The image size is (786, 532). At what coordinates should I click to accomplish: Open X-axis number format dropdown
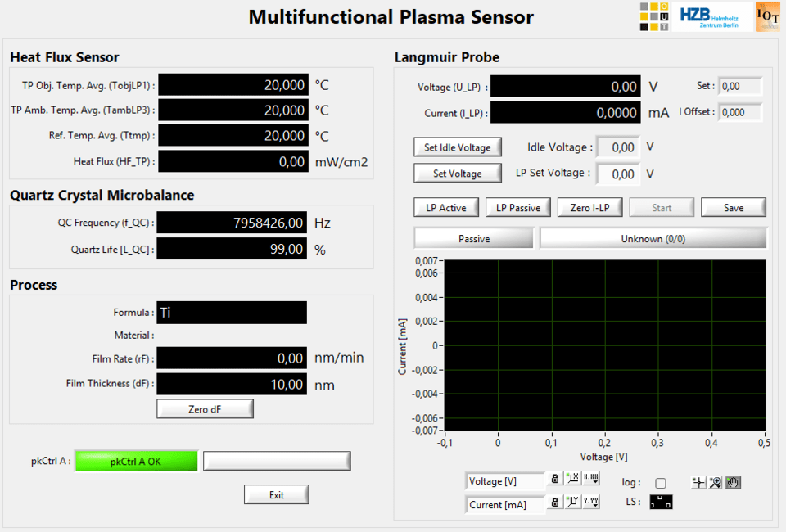[591, 479]
